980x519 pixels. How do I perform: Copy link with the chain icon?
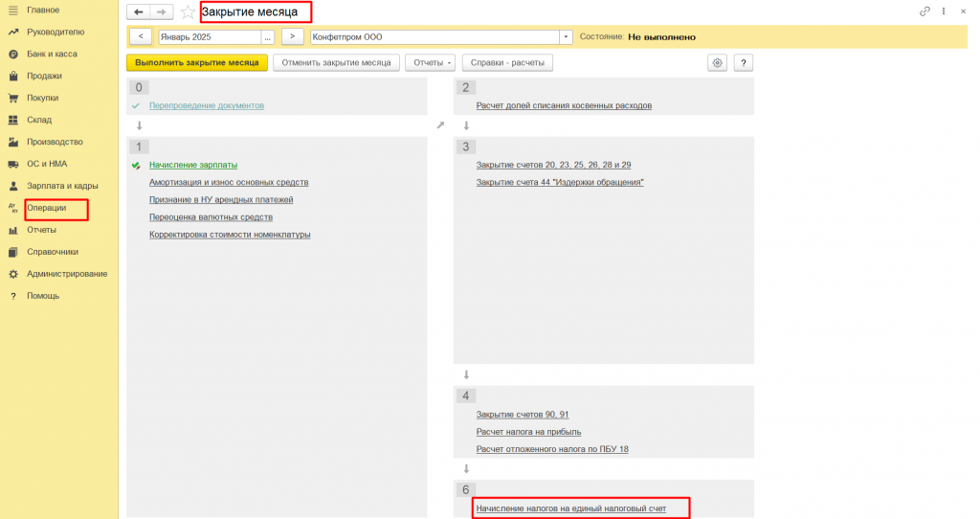(925, 11)
